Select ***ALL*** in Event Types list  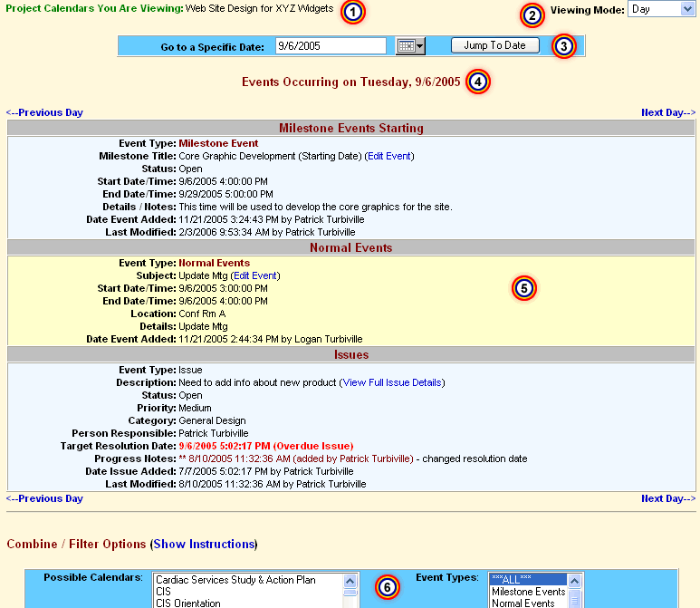pyautogui.click(x=528, y=579)
